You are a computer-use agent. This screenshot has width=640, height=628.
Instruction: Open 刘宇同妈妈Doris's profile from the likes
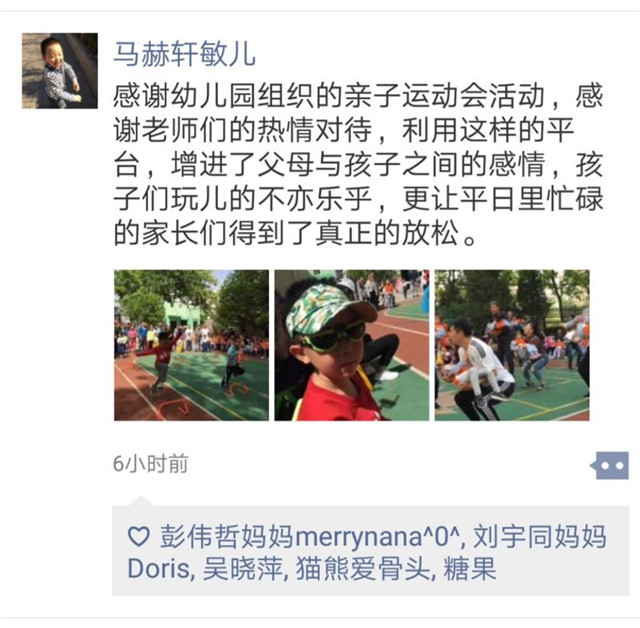pyautogui.click(x=367, y=552)
